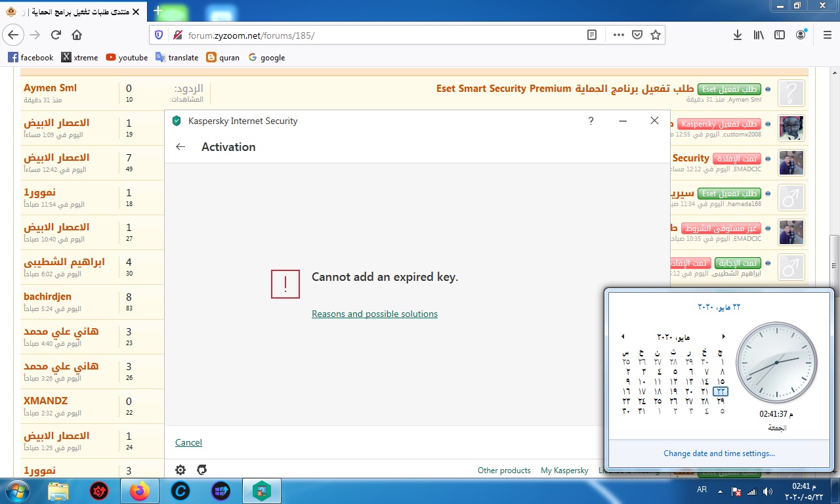Open the facebook bookmark

pos(31,58)
